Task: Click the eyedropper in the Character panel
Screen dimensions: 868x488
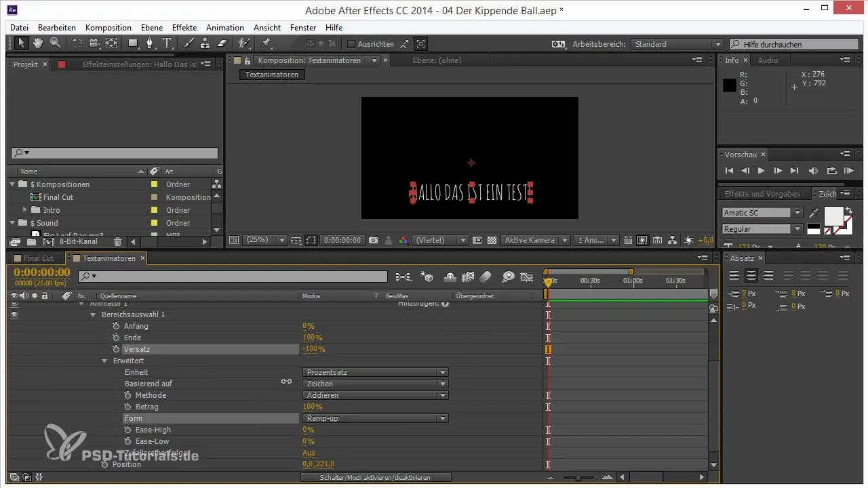Action: coord(814,213)
